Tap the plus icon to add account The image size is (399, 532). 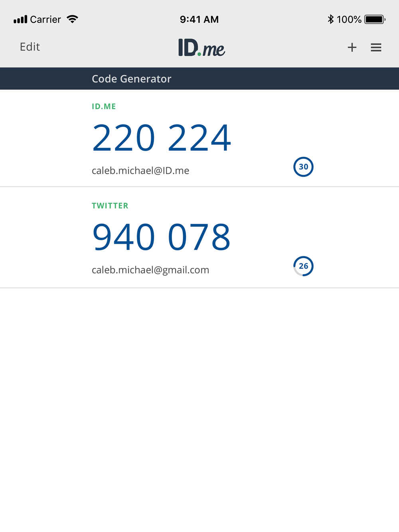(352, 47)
